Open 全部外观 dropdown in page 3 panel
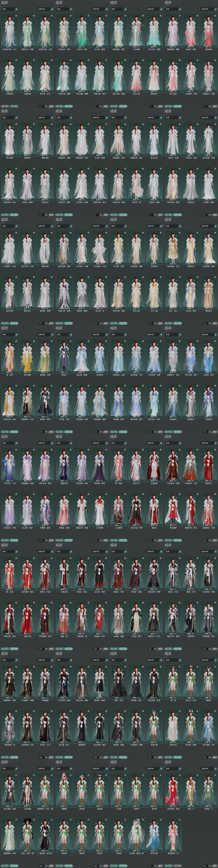 pyautogui.click(x=154, y=9)
